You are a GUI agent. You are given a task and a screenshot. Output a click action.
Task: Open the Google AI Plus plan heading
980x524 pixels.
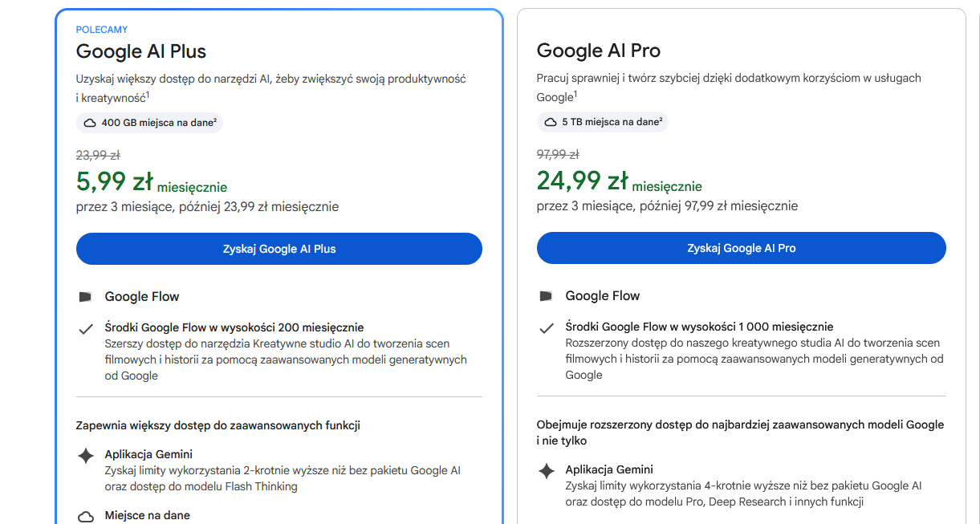point(141,51)
